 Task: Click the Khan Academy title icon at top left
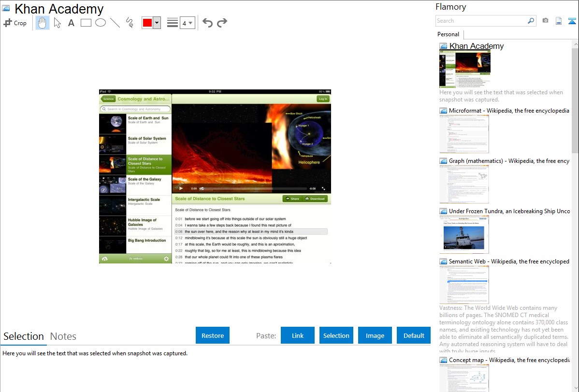(x=6, y=8)
